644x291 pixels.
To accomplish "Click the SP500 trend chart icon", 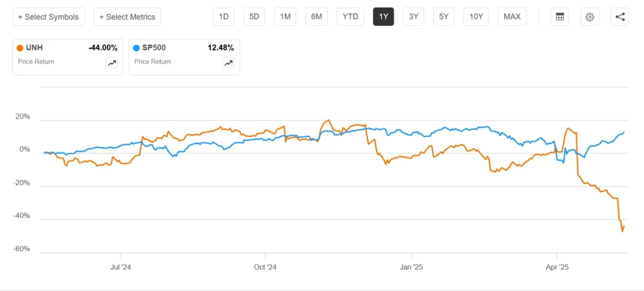I will coord(228,63).
